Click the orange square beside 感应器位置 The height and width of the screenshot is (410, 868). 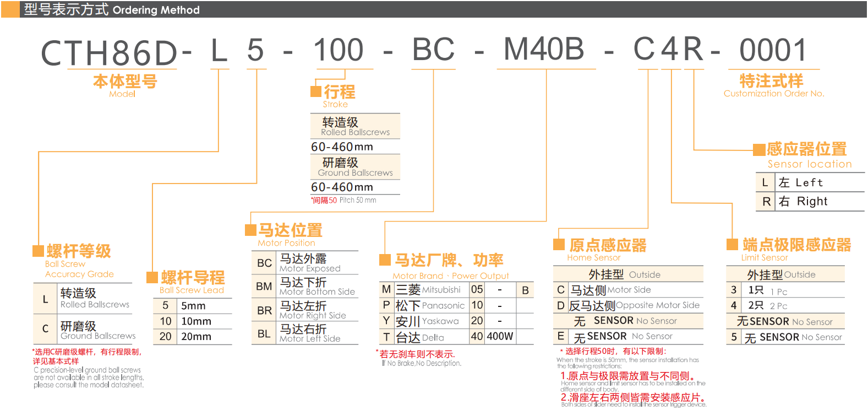(759, 149)
